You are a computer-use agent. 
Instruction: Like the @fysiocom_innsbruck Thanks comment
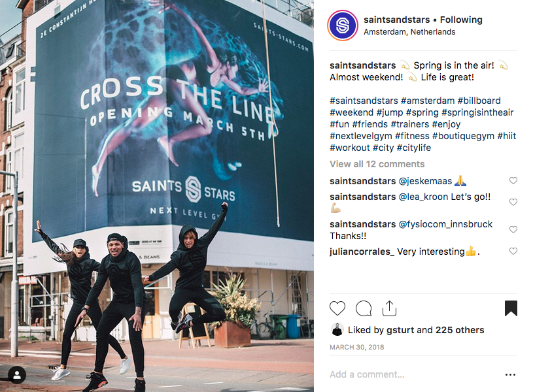coord(513,229)
